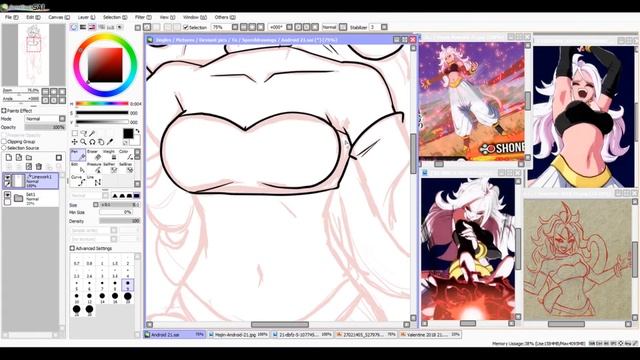This screenshot has width=640, height=360.
Task: Delete the selected layer with trash icon
Action: click(x=39, y=166)
